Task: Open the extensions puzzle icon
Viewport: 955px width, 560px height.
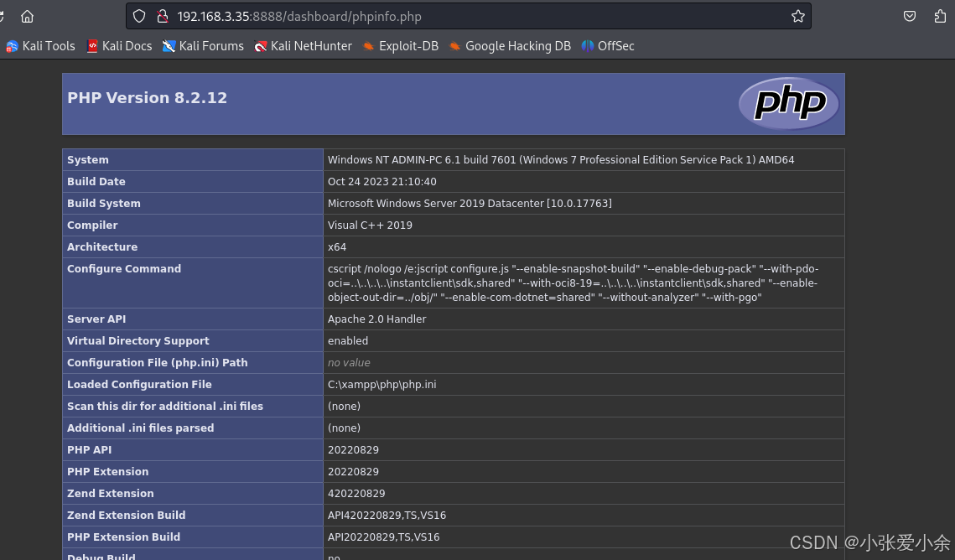Action: click(x=941, y=17)
